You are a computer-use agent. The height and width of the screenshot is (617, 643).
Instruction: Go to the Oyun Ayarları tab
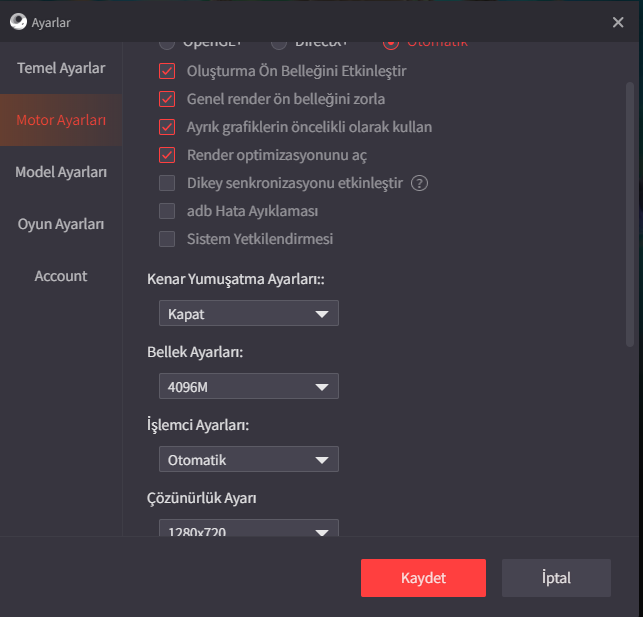click(61, 224)
